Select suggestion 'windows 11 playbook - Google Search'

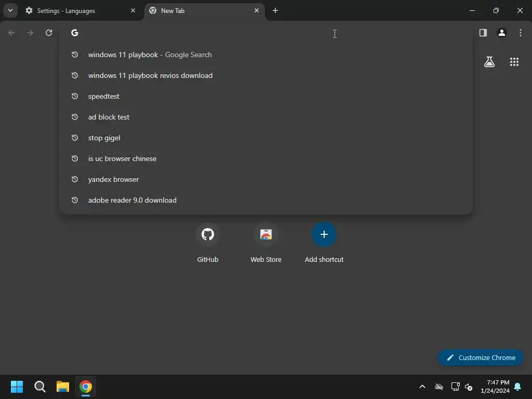(266, 55)
